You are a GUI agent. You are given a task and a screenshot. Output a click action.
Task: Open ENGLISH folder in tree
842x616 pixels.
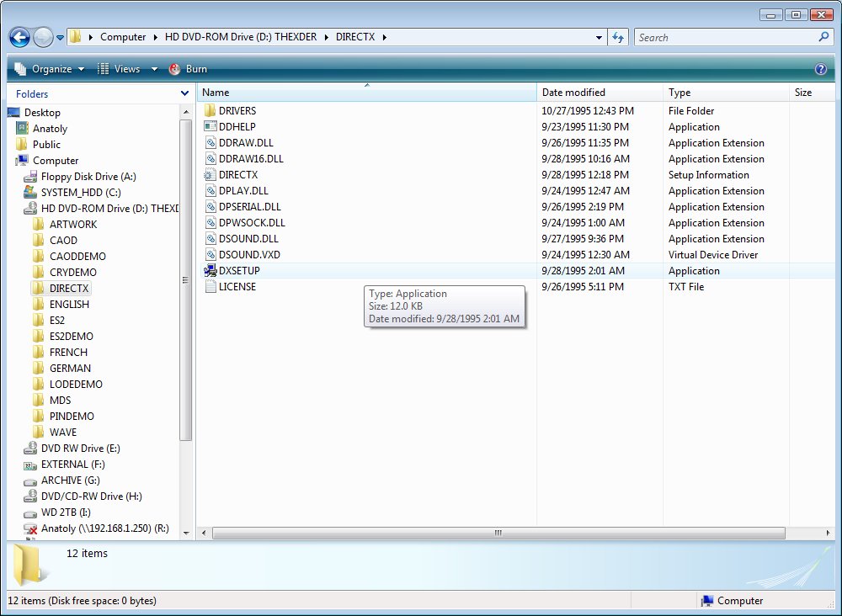69,305
